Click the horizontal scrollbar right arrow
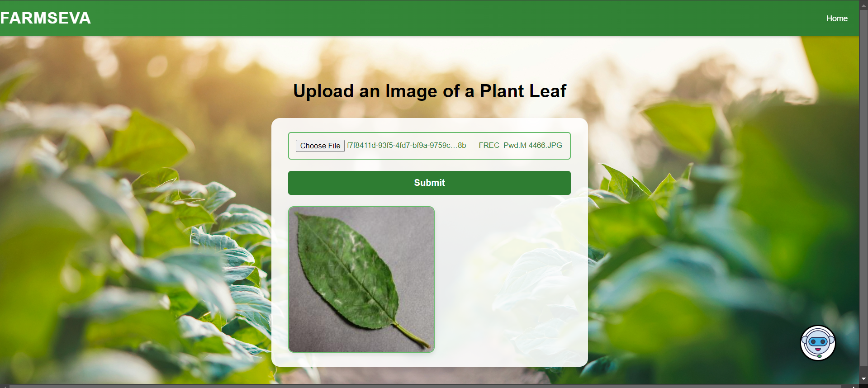Screen dimensions: 868x388 pos(854,386)
